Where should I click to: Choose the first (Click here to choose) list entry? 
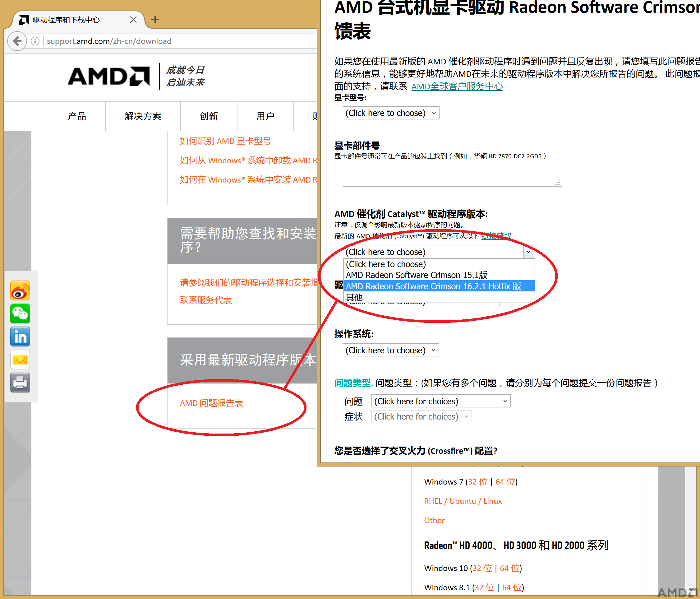pos(439,264)
